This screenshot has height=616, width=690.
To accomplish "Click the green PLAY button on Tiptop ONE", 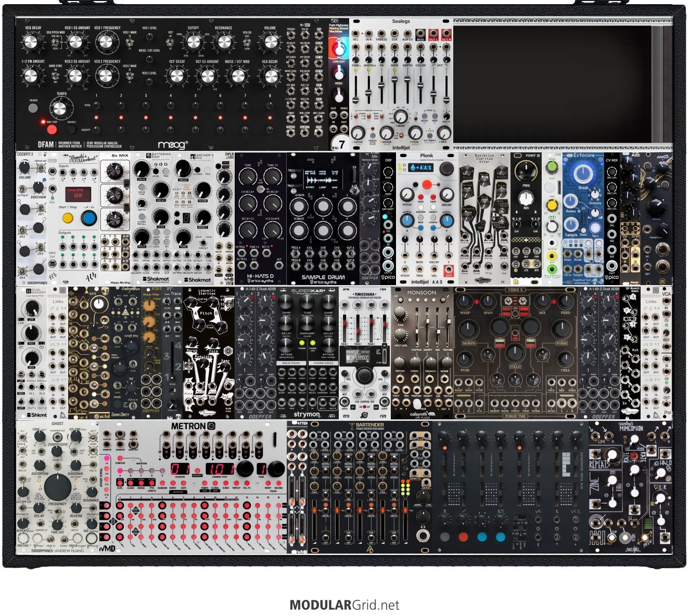I will point(552,168).
